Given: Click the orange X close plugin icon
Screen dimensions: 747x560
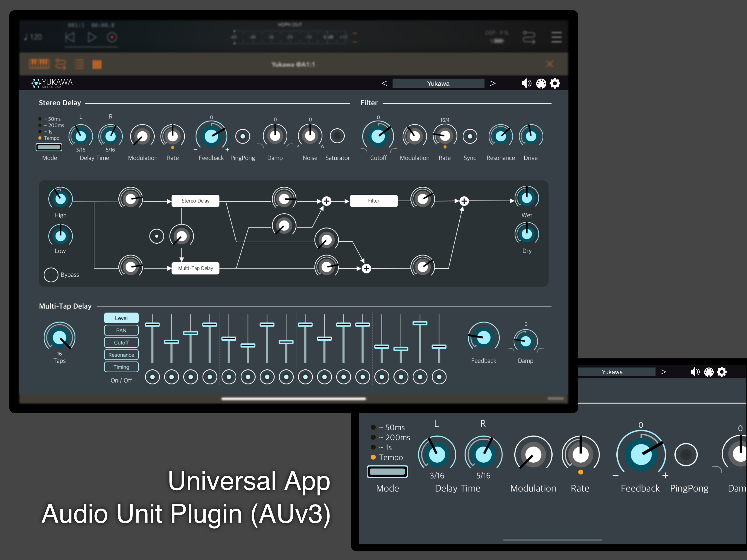Looking at the screenshot, I should [x=549, y=64].
